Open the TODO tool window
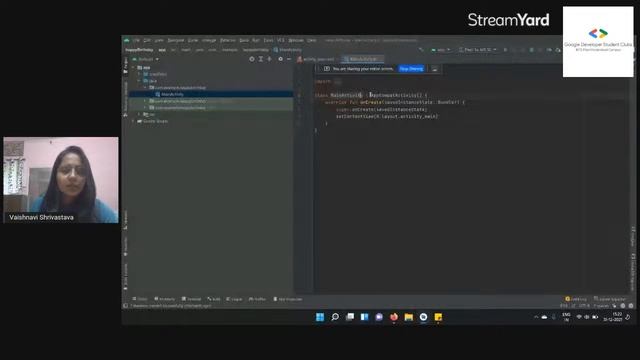Screen dimensions: 640x360 click(140, 299)
